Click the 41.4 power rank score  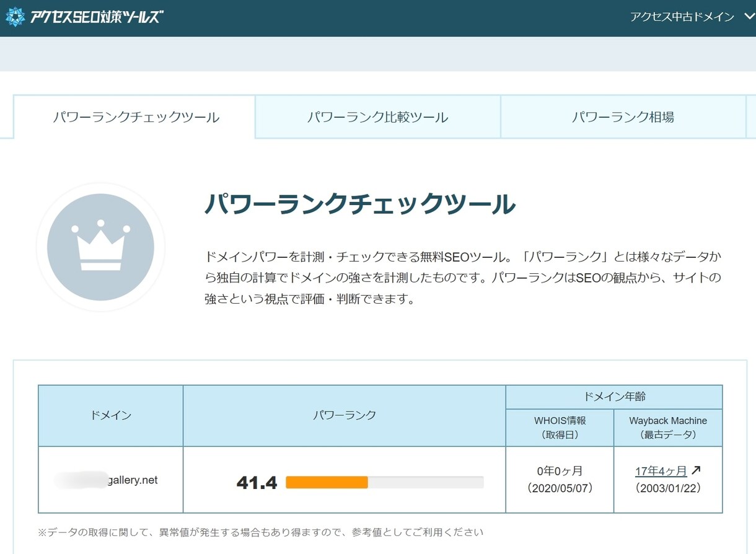(257, 483)
